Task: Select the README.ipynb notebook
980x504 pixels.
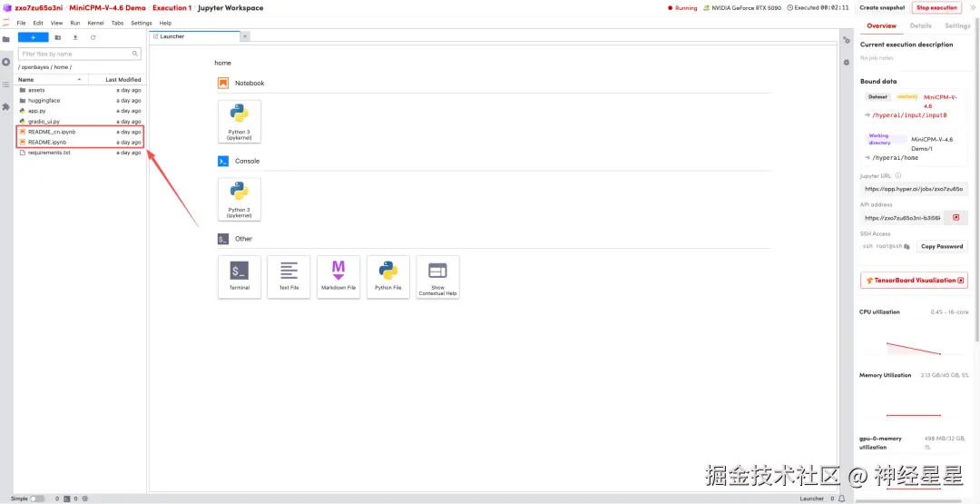Action: click(80, 142)
